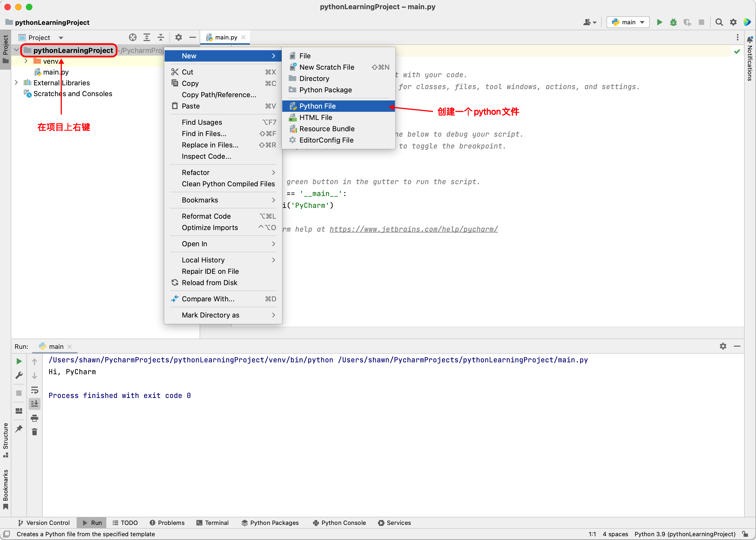Open the Terminal tool window
The width and height of the screenshot is (756, 540).
pyautogui.click(x=213, y=523)
